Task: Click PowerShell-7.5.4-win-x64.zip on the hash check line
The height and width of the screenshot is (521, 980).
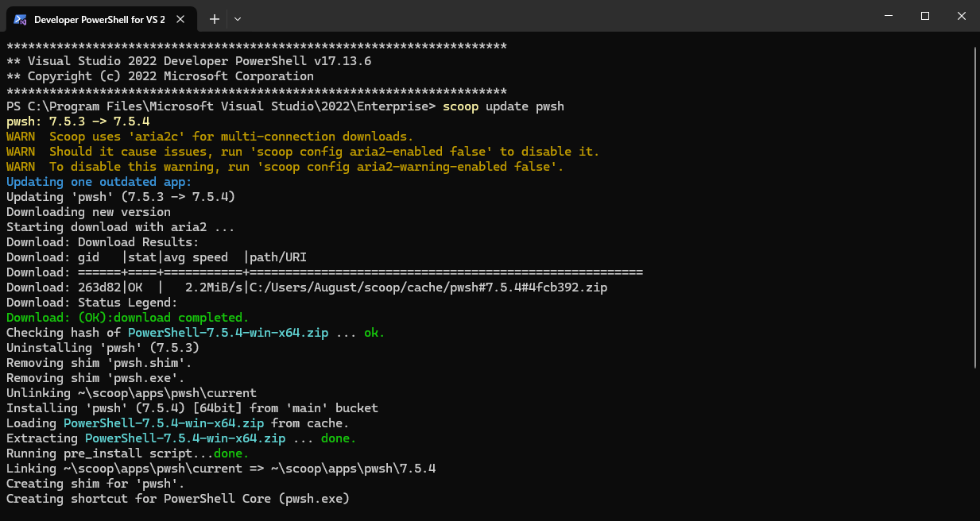Action: coord(228,333)
